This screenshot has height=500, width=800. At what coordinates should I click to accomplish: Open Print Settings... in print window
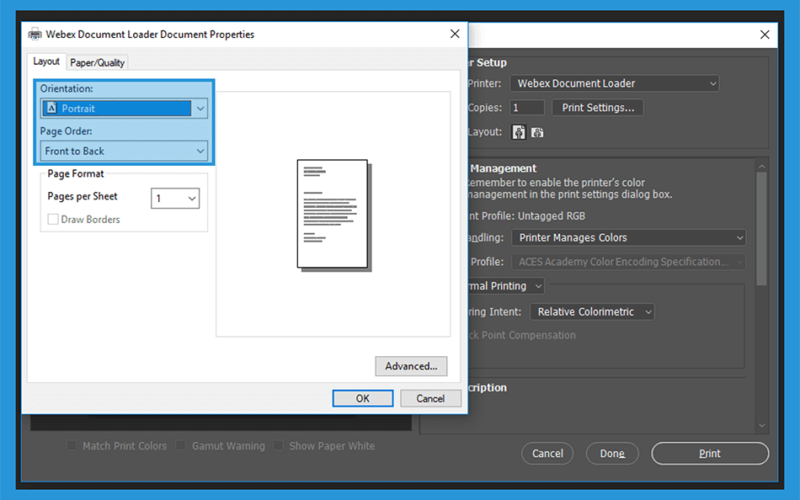598,108
